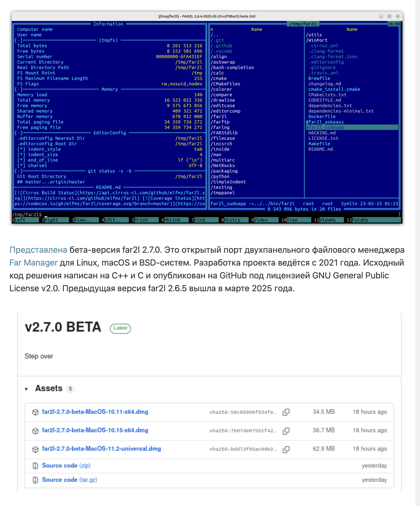The height and width of the screenshot is (506, 420).
Task: Select the Dockerfile entry
Action: click(x=322, y=117)
